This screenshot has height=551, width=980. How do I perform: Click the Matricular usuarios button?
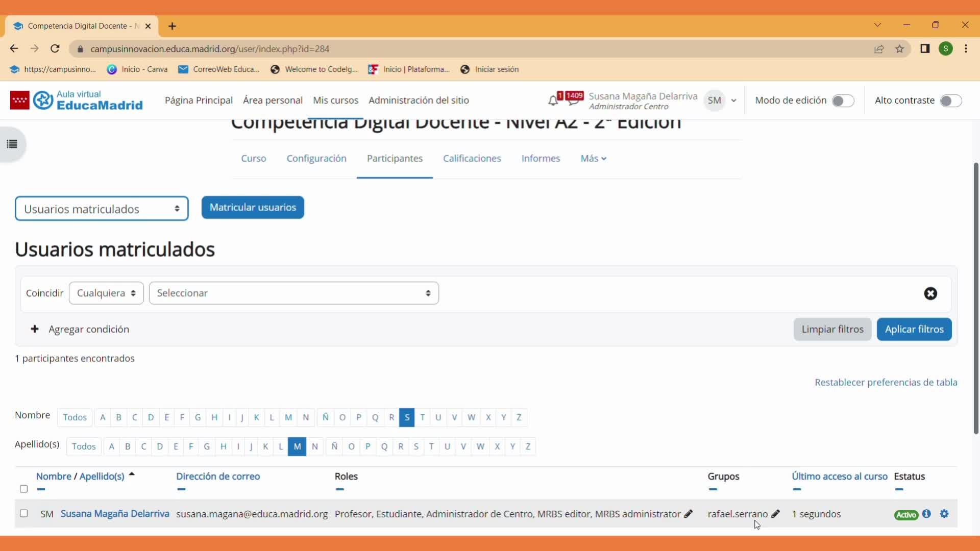click(x=253, y=208)
